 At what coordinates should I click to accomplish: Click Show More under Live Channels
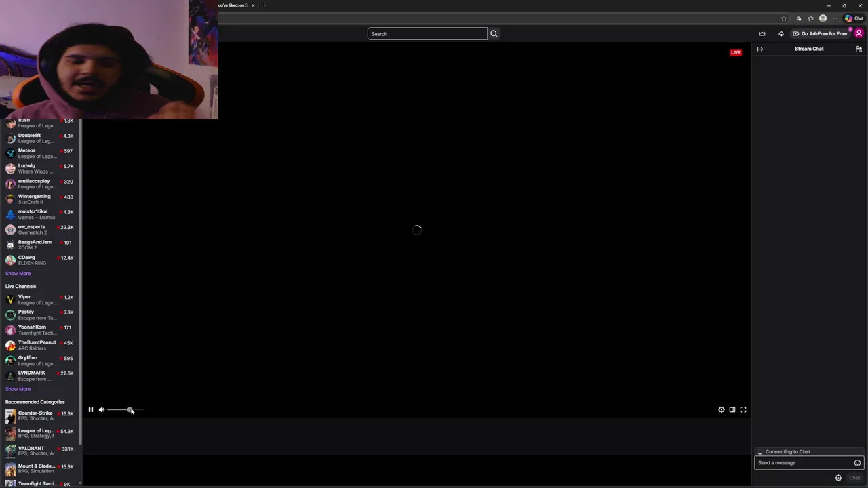tap(18, 389)
